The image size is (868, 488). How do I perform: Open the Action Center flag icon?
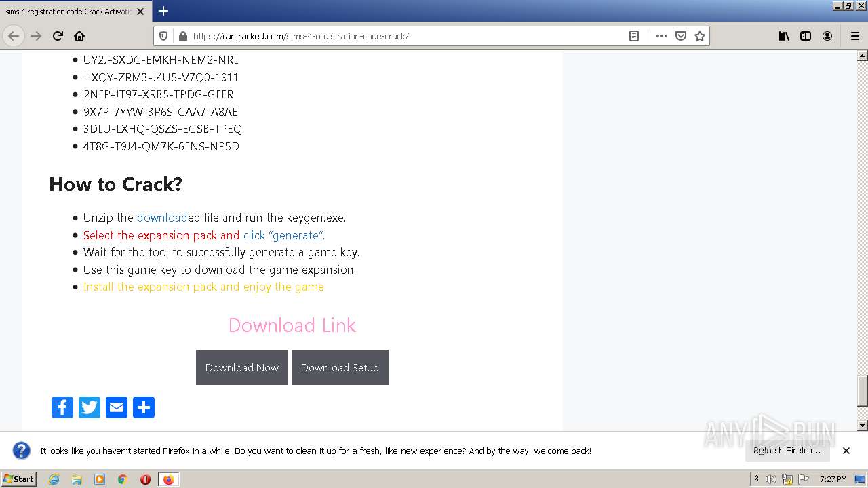click(803, 479)
